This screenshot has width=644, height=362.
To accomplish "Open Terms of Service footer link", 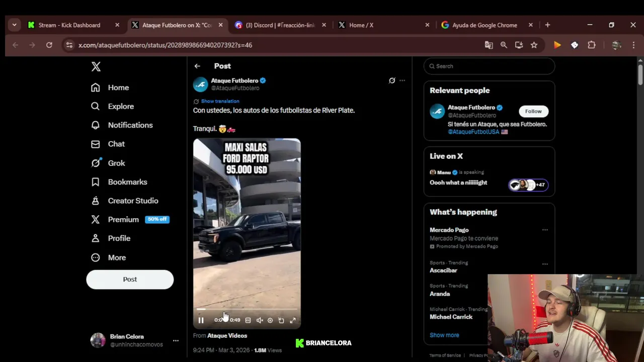I will (445, 355).
